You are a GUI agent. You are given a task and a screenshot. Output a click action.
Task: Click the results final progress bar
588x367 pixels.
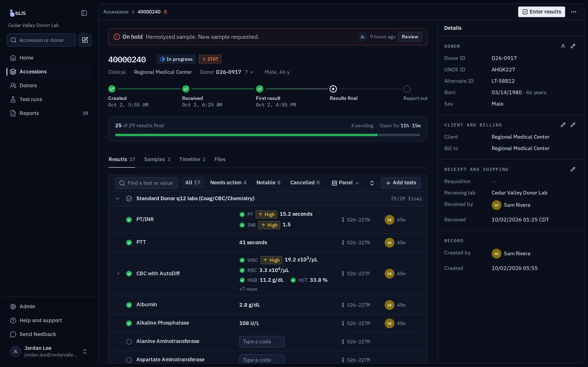(x=267, y=135)
